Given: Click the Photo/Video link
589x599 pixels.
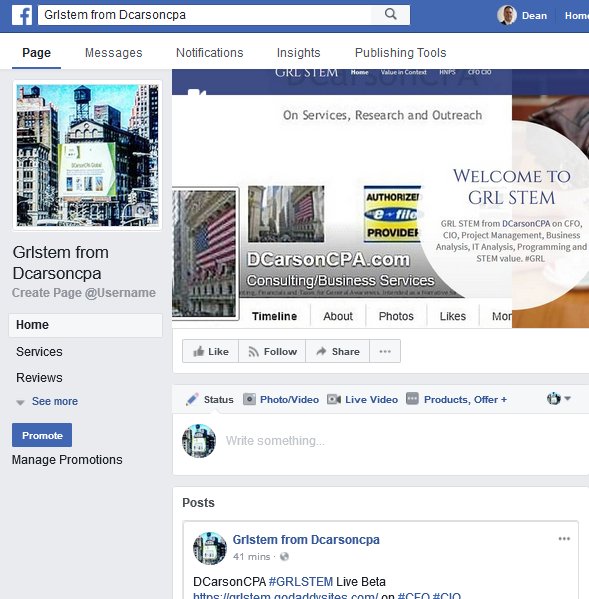Looking at the screenshot, I should click(x=289, y=399).
